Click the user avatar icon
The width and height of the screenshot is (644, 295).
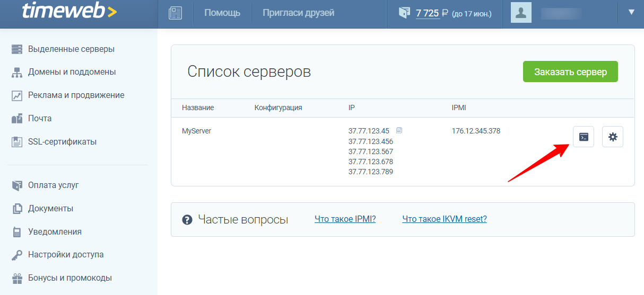[521, 13]
